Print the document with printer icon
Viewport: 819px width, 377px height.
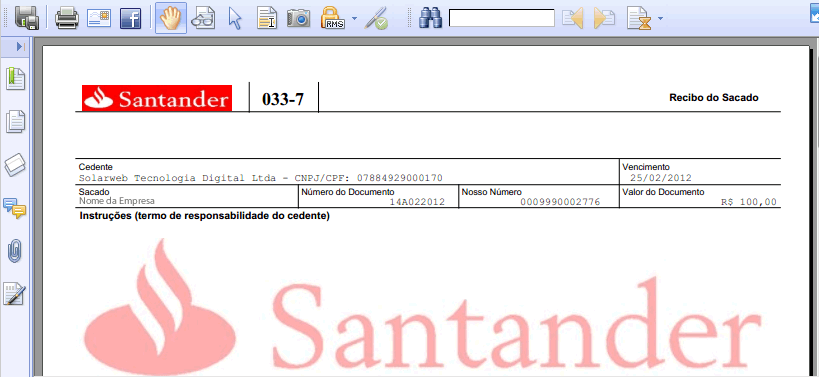click(x=67, y=18)
